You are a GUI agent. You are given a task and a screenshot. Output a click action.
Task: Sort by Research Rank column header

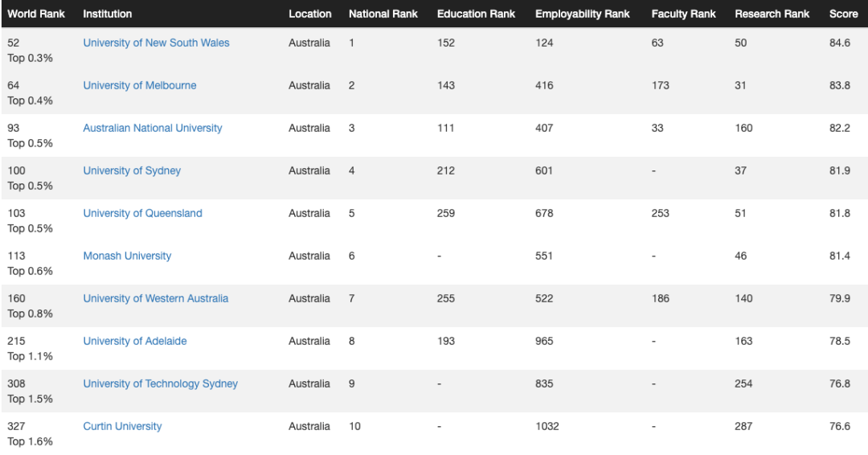coord(772,14)
